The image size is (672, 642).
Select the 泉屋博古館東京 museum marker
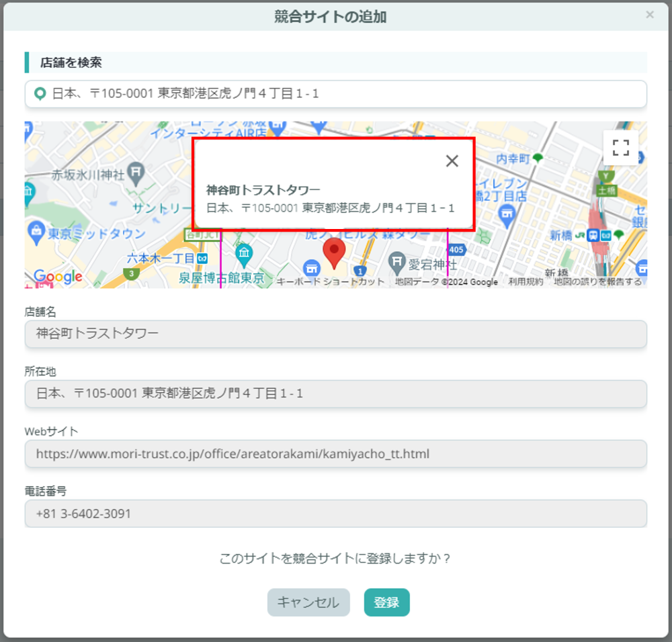[x=244, y=255]
